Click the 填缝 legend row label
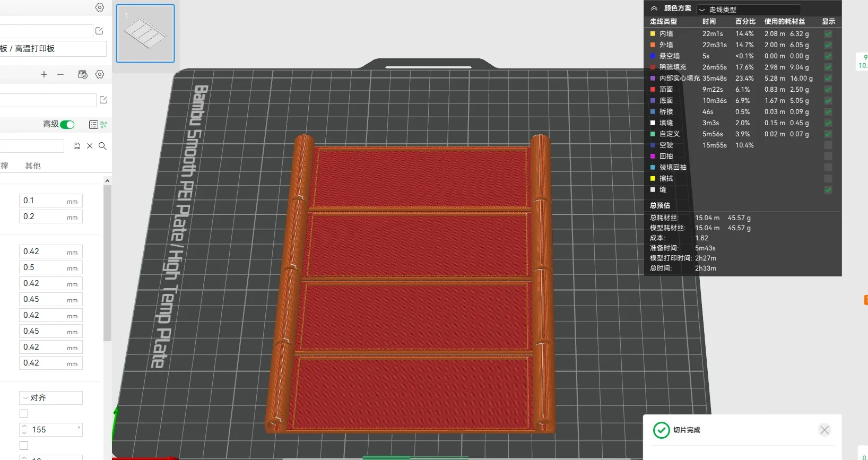Image resolution: width=868 pixels, height=460 pixels. click(666, 123)
